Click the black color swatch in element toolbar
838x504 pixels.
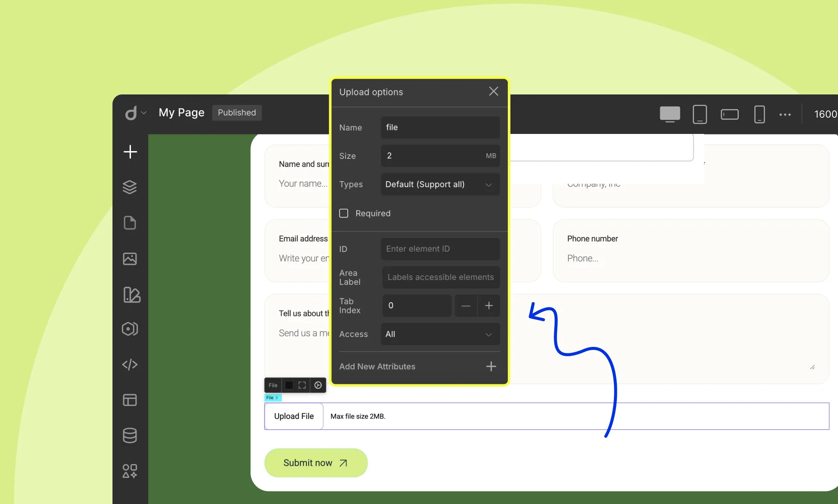click(x=289, y=385)
